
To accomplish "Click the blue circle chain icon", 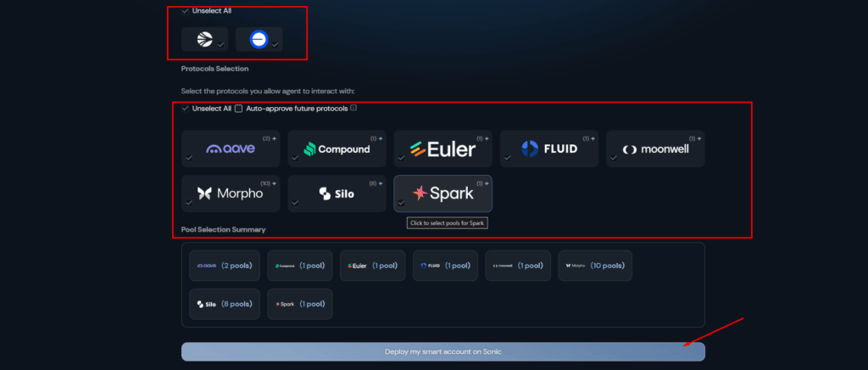I will 259,39.
